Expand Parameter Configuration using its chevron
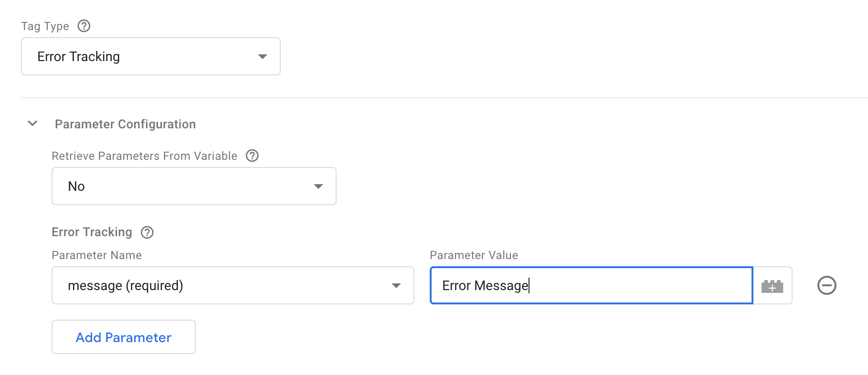This screenshot has width=868, height=375. coord(32,124)
